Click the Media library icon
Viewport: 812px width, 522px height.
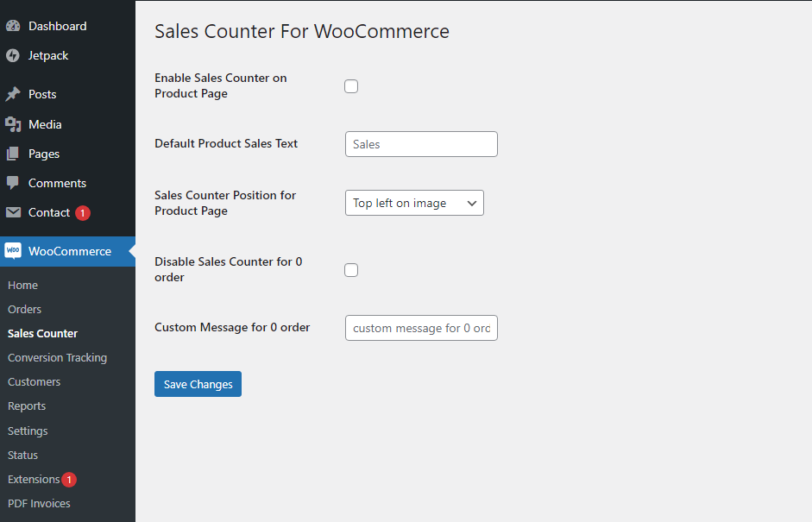pos(13,124)
